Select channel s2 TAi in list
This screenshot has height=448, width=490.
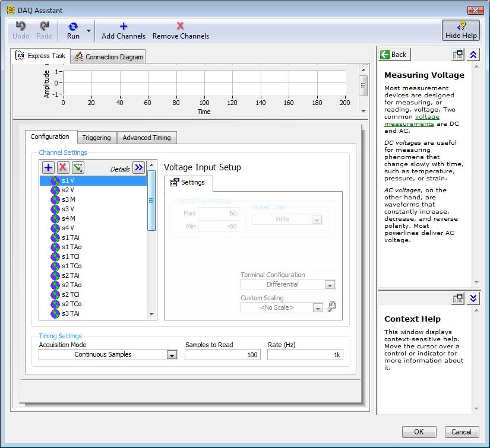click(x=93, y=276)
